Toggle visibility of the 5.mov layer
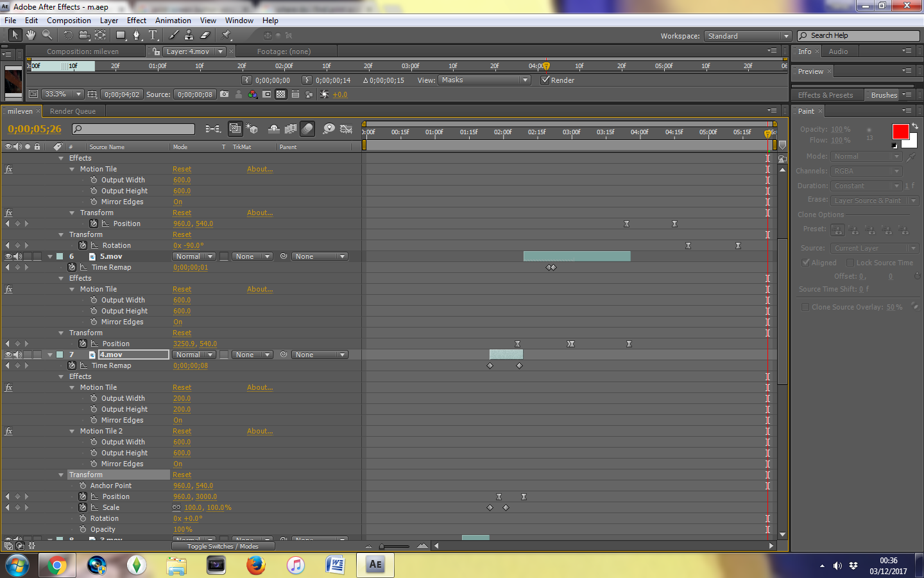 6,256
